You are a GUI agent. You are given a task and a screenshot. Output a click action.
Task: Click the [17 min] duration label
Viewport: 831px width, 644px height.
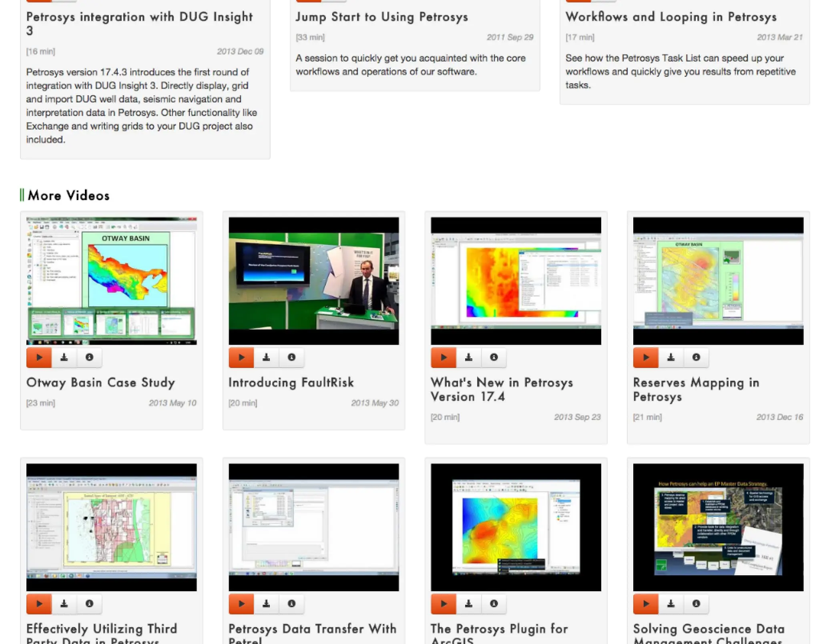[580, 37]
